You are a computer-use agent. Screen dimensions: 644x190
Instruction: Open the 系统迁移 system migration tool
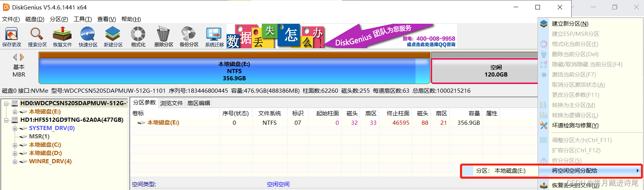click(214, 37)
